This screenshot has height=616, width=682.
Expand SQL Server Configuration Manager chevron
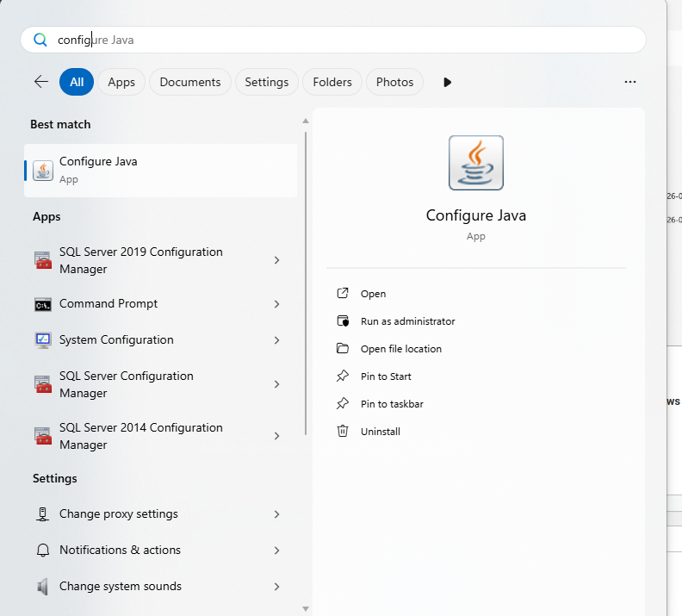click(276, 384)
